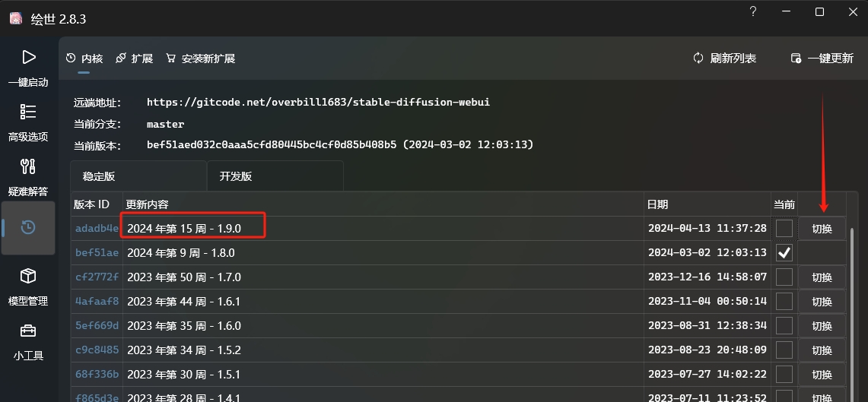Click 切换 for version 1.7.0
Image resolution: width=868 pixels, height=402 pixels.
[x=822, y=277]
